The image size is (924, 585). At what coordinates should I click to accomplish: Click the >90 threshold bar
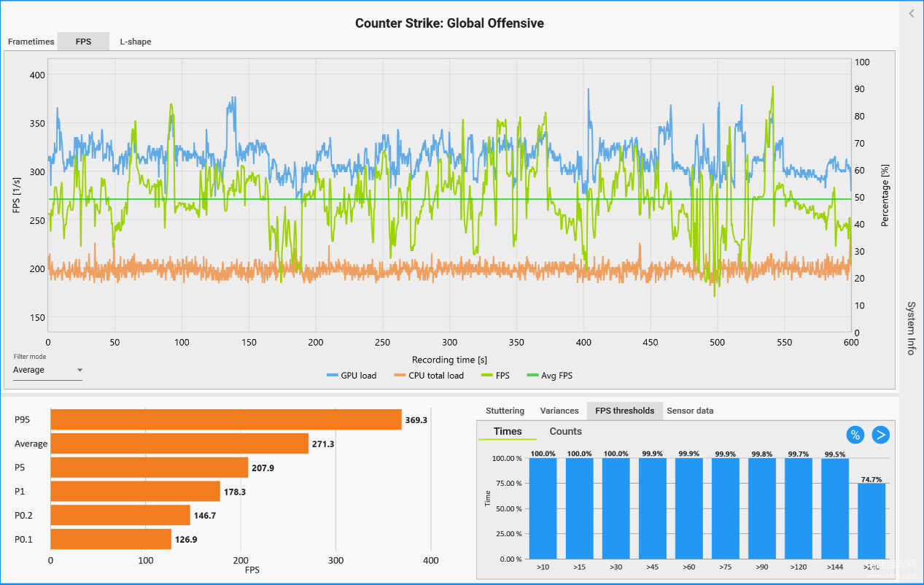click(x=761, y=508)
